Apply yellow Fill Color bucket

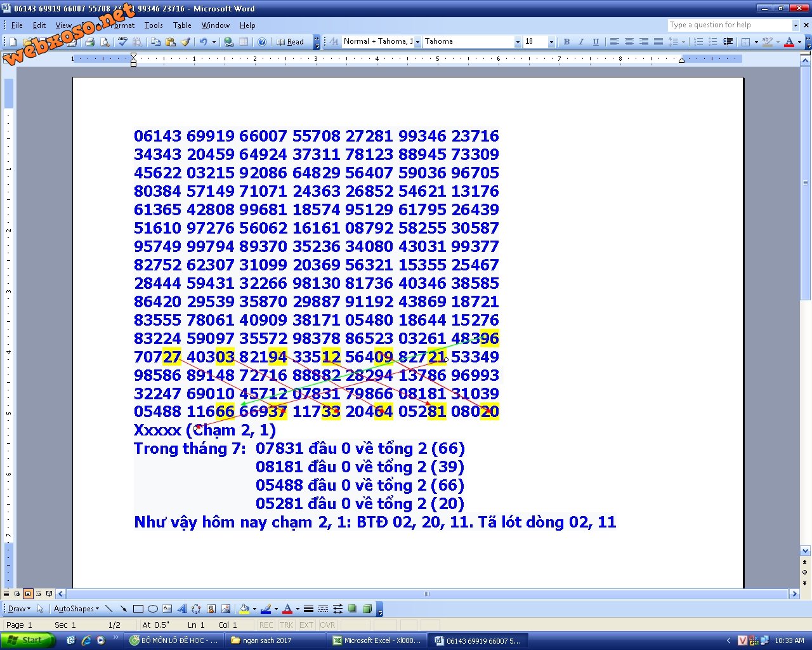(244, 609)
